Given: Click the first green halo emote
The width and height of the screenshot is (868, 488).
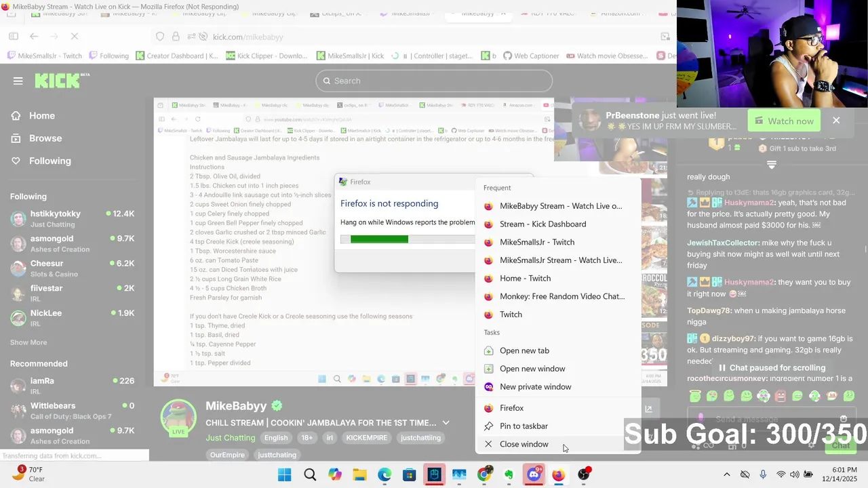Looking at the screenshot, I should coord(694,396).
